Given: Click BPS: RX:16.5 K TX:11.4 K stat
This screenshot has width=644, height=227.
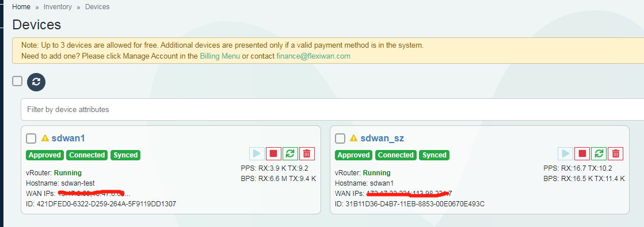Looking at the screenshot, I should click(x=584, y=178).
